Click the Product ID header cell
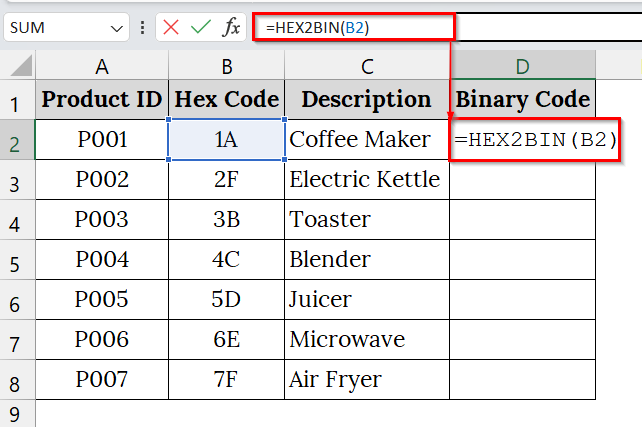This screenshot has height=427, width=642. tap(102, 99)
